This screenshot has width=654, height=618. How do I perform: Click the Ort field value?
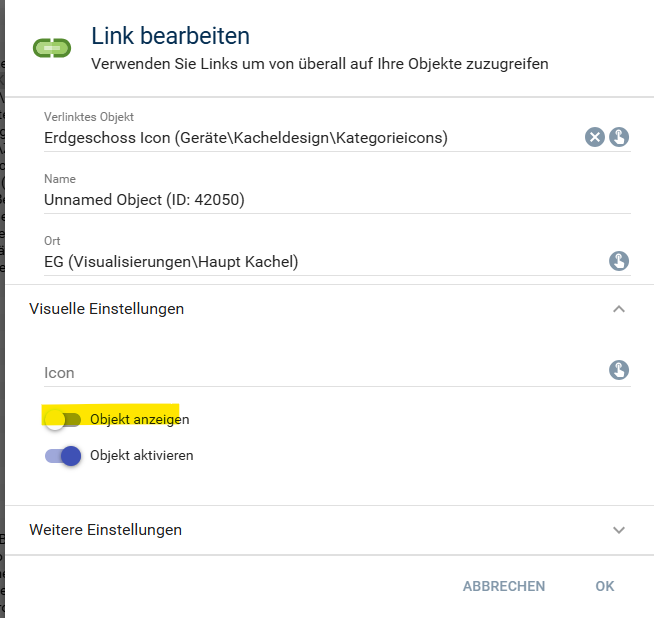[x=171, y=263]
